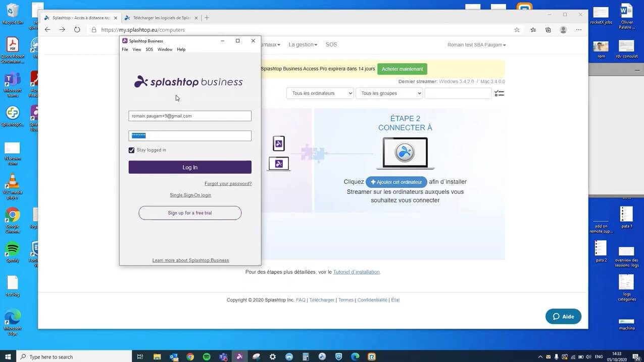Click SOS link in webpage navigation

point(331,44)
